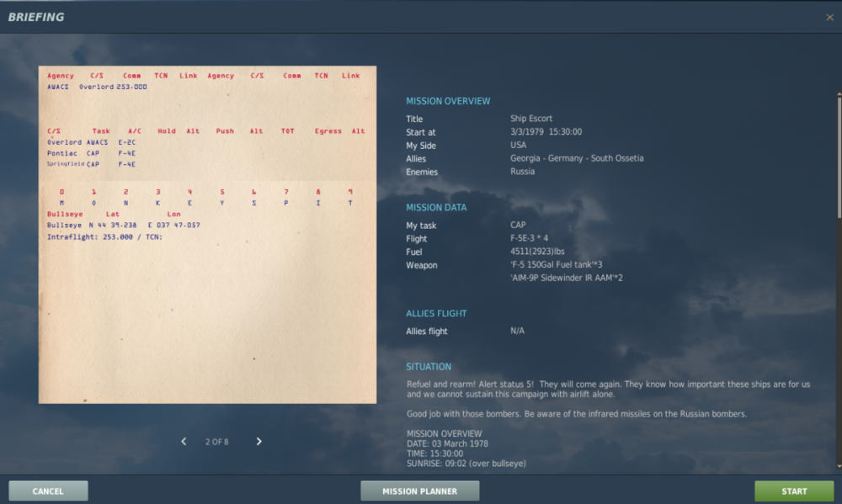Viewport: 842px width, 504px height.
Task: Click 'Overlord AWACS E-2C' row on card
Action: click(x=91, y=142)
